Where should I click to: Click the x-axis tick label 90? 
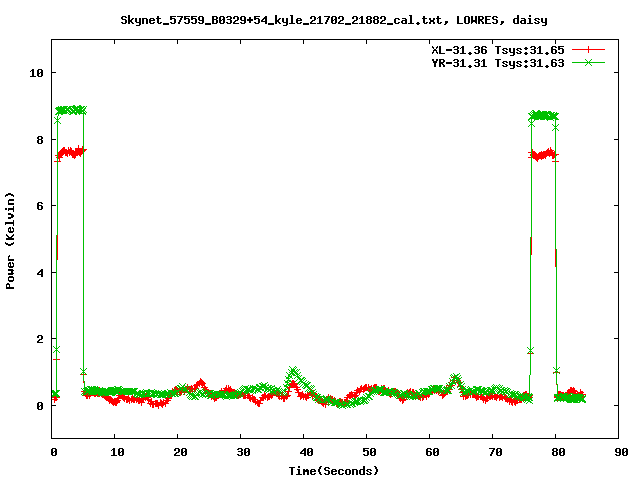621,452
